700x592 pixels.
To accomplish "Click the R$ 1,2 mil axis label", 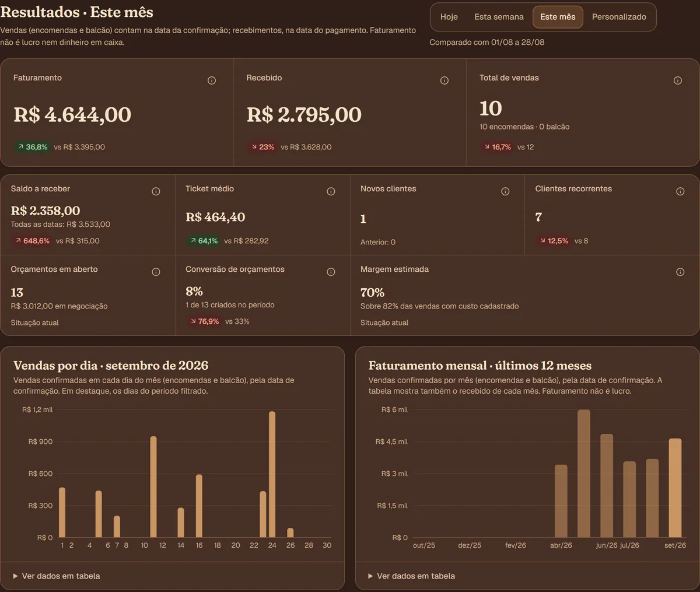I will (37, 409).
